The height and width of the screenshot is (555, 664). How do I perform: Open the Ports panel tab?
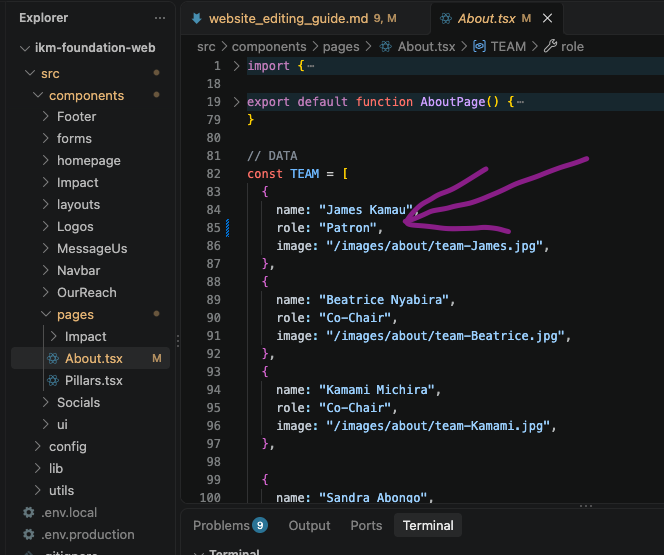pyautogui.click(x=366, y=525)
